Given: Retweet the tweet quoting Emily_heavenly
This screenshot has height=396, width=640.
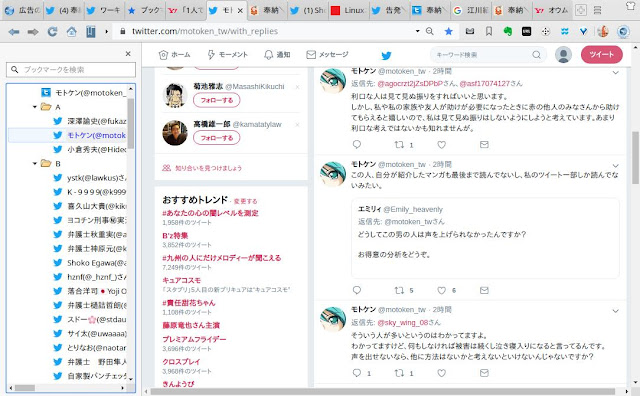Looking at the screenshot, I should (399, 290).
